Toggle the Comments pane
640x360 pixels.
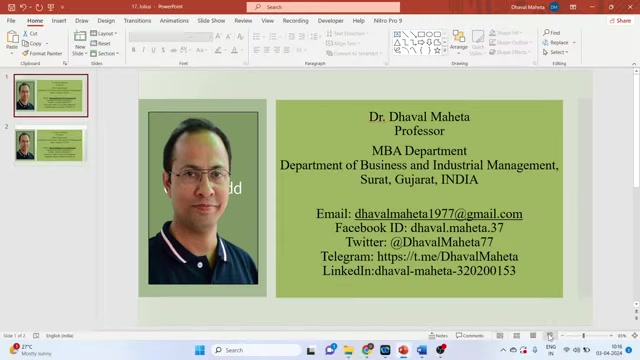point(469,336)
